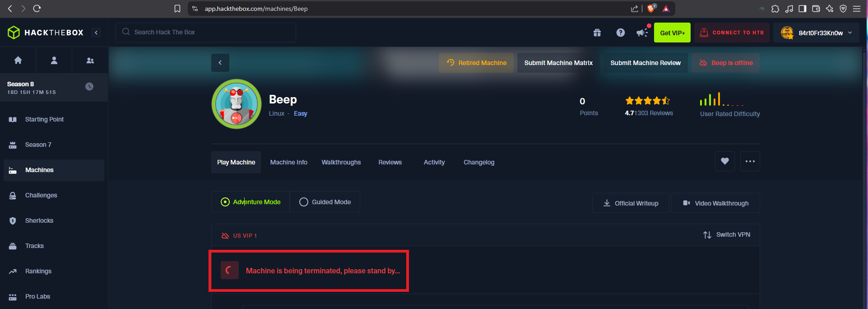The image size is (868, 309).
Task: Open Pro Labs in the sidebar
Action: (x=54, y=296)
